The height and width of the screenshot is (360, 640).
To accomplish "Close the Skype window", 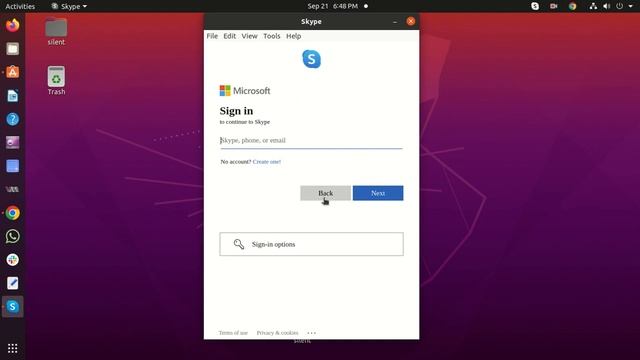I will tap(411, 21).
